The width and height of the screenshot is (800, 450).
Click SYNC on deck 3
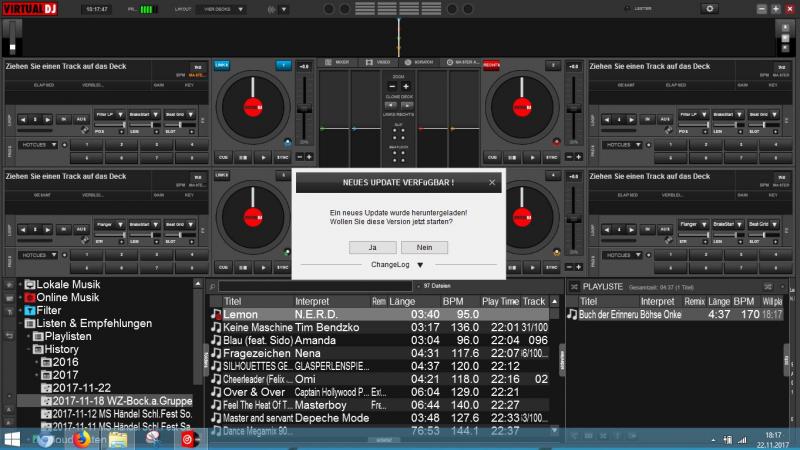(283, 267)
